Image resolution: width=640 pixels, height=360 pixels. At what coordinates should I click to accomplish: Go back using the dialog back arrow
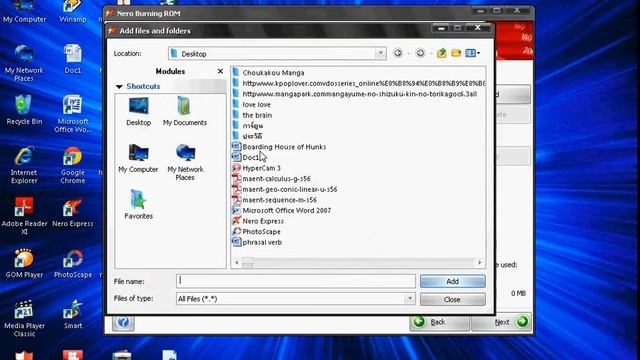click(x=398, y=53)
